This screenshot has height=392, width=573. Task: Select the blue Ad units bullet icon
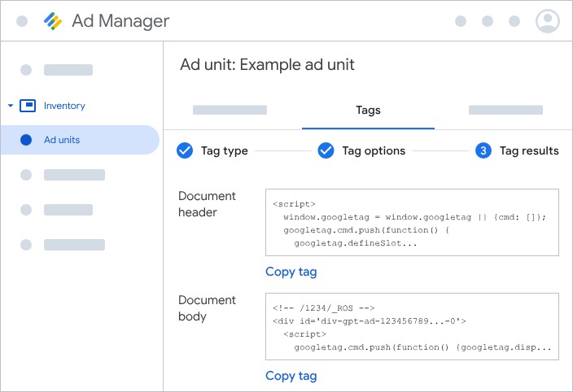pyautogui.click(x=25, y=140)
